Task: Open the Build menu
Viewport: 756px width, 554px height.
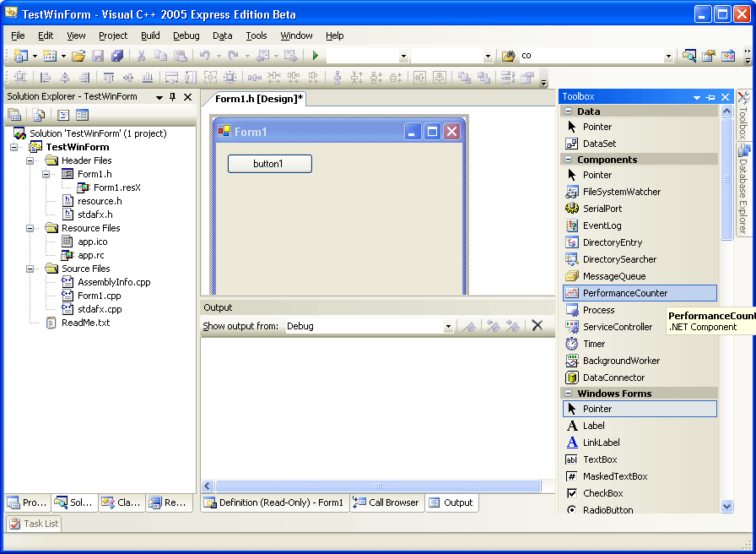Action: tap(150, 35)
